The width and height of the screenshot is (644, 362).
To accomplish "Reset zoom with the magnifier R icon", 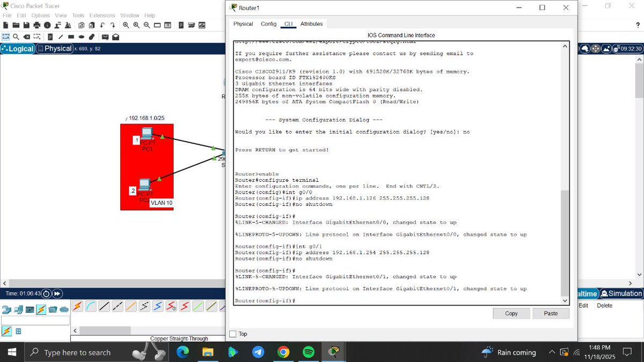I will point(136,25).
